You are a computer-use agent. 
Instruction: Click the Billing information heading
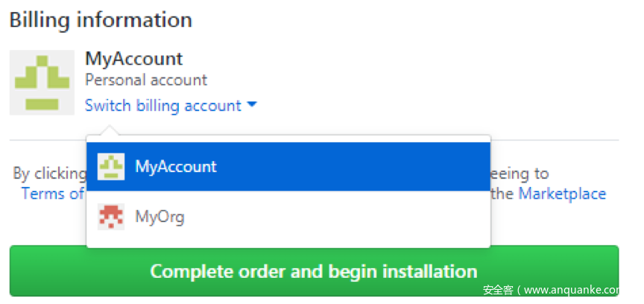point(101,20)
